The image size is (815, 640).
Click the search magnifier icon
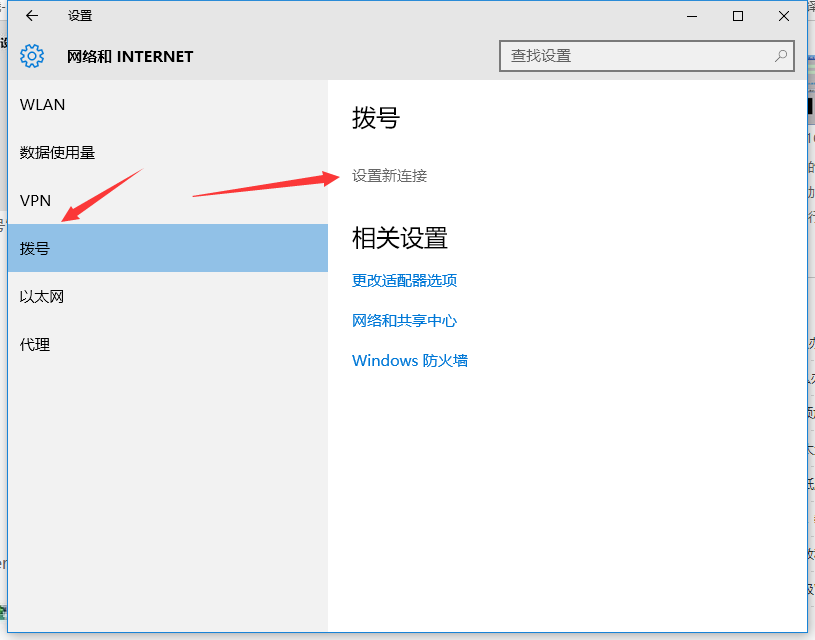point(781,56)
